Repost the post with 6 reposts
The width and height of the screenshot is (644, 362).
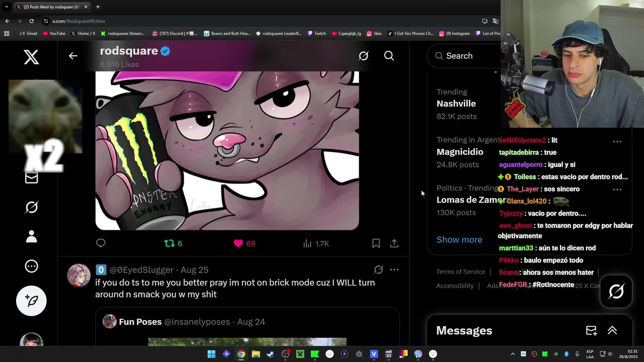tap(173, 243)
